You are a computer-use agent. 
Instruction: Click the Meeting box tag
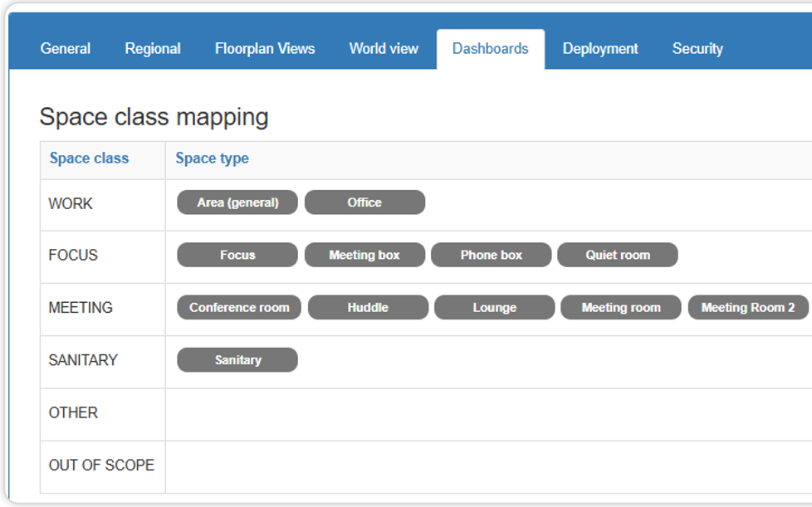[364, 255]
